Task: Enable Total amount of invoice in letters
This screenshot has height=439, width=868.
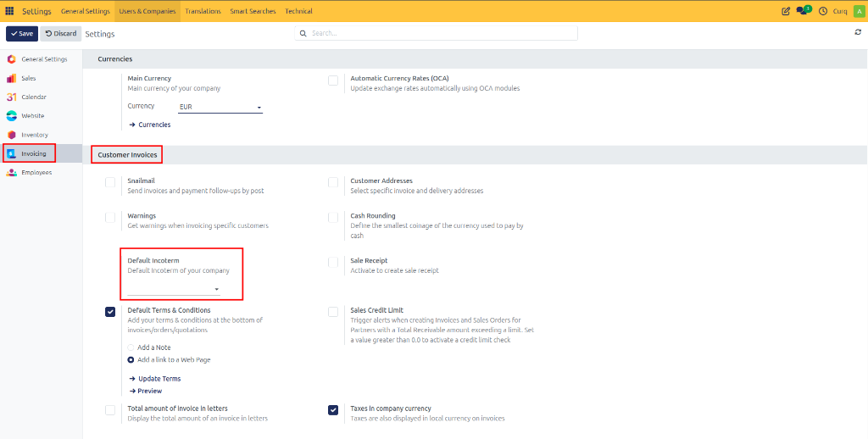Action: coord(110,410)
